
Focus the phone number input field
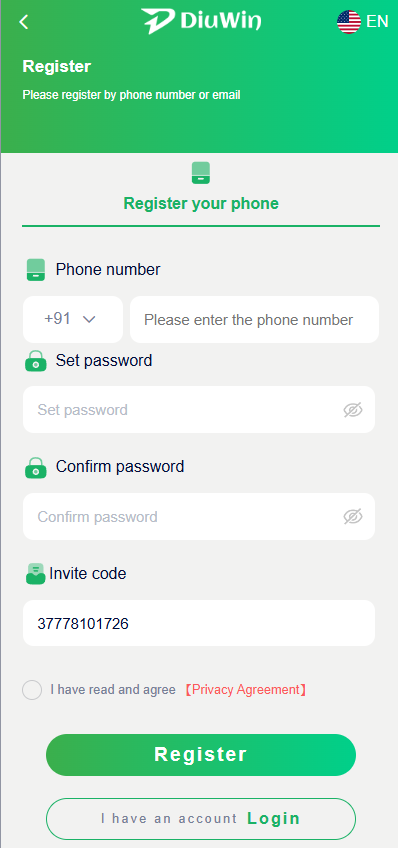click(254, 319)
